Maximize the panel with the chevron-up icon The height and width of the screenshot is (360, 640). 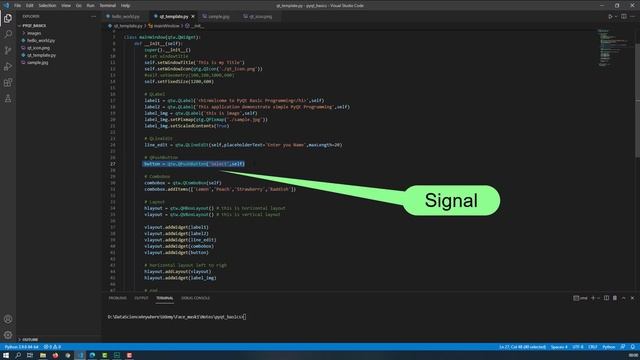coord(624,298)
